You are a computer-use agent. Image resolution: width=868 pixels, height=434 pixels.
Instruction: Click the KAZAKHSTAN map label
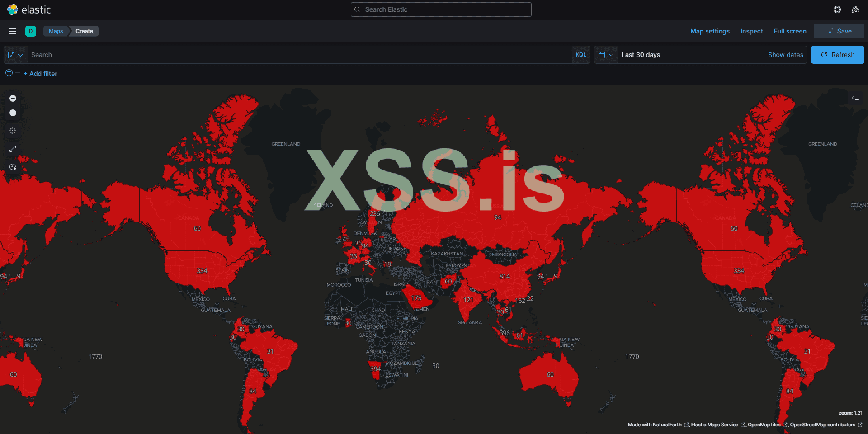pyautogui.click(x=447, y=254)
